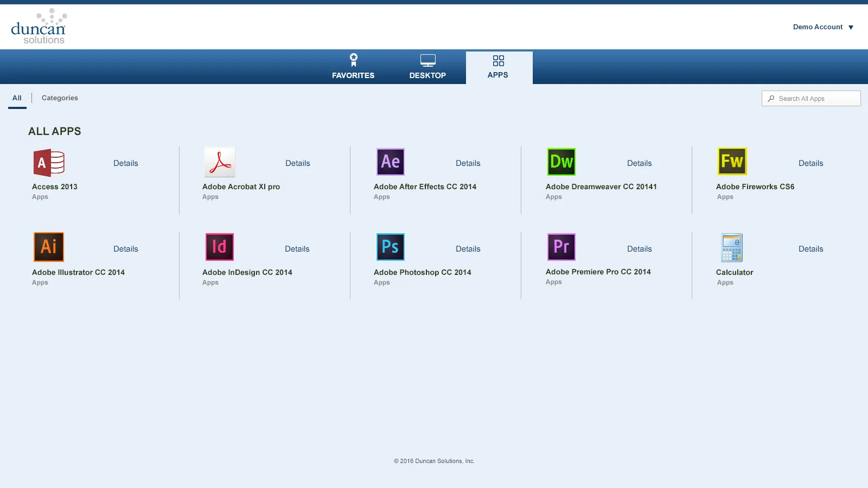
Task: Show Details for Calculator
Action: 811,249
